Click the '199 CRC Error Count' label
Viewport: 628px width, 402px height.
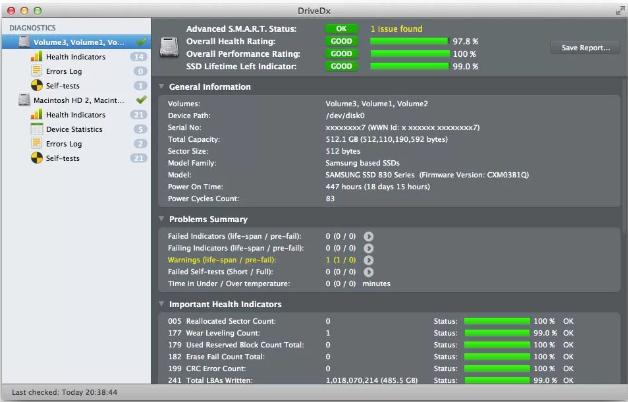207,368
